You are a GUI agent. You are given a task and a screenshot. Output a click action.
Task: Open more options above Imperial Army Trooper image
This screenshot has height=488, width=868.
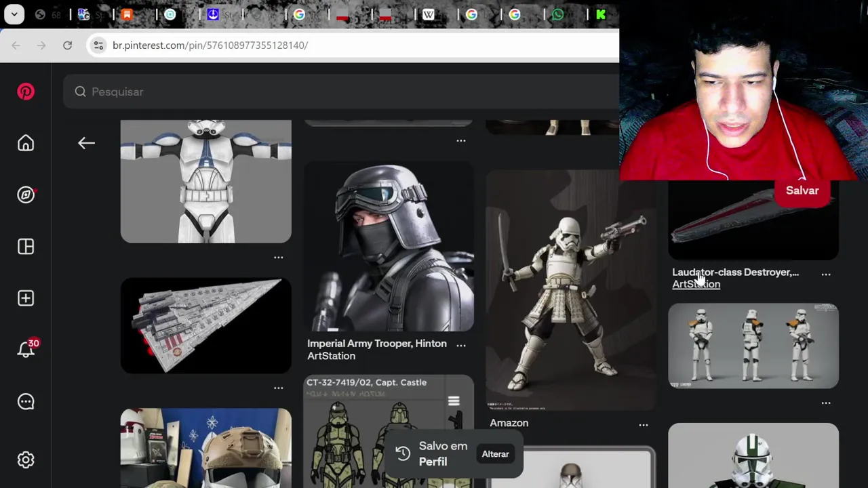(461, 140)
